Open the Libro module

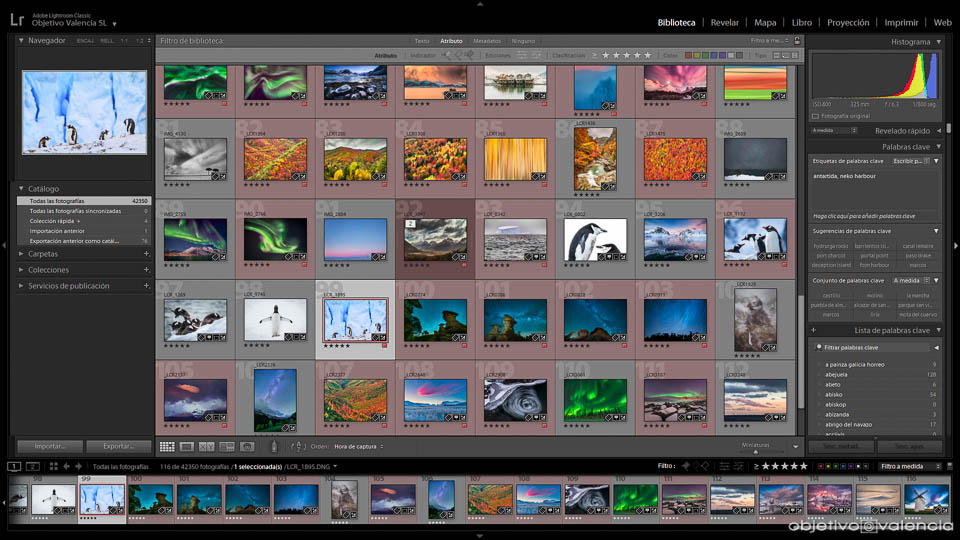click(801, 23)
